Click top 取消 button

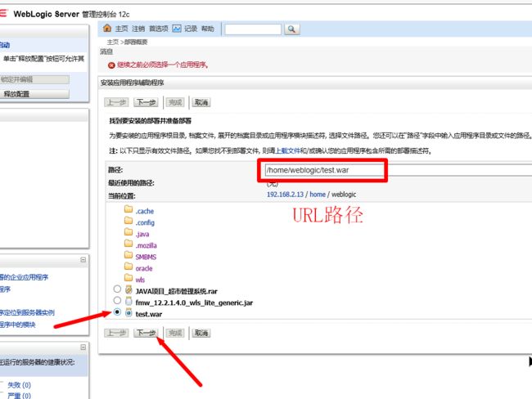(x=201, y=102)
